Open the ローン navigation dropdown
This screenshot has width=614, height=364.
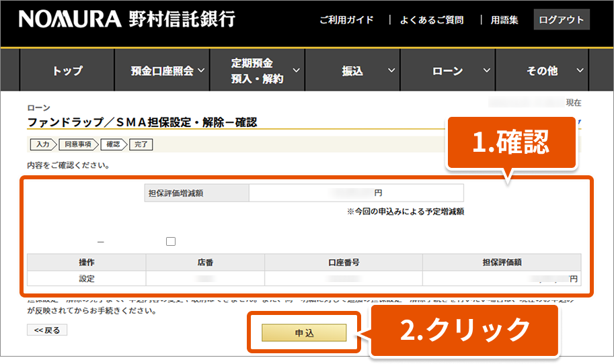(455, 71)
